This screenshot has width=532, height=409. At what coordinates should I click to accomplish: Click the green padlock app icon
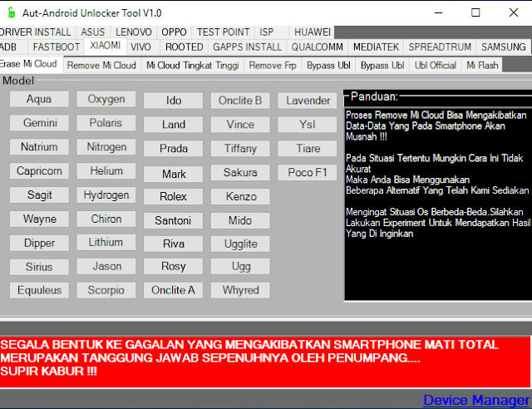point(11,13)
